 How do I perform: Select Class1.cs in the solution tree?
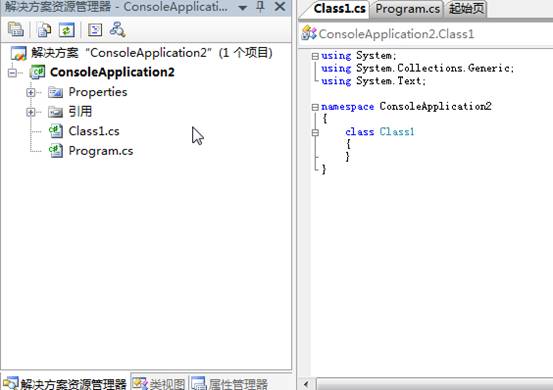click(94, 131)
